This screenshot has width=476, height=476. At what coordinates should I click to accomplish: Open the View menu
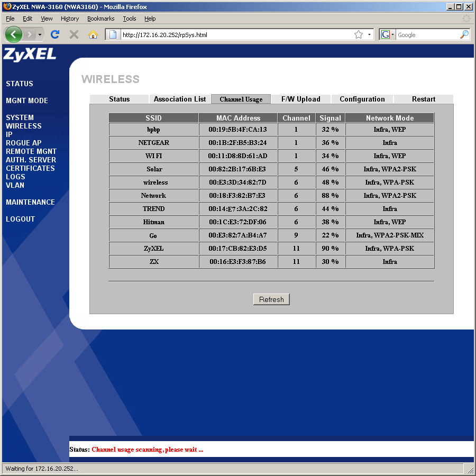coord(47,19)
